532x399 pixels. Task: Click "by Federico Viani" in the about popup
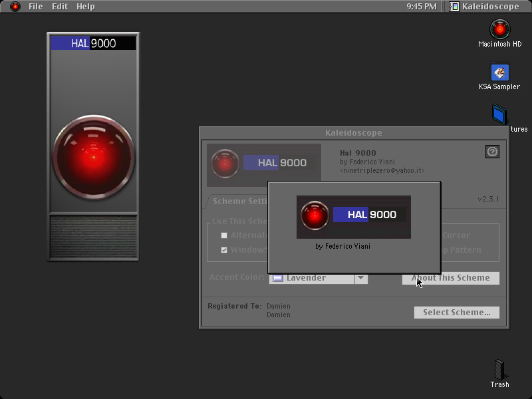click(342, 246)
